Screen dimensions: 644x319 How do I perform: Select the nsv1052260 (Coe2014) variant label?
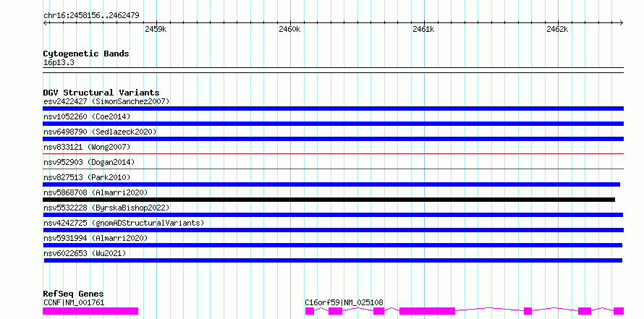tap(87, 116)
